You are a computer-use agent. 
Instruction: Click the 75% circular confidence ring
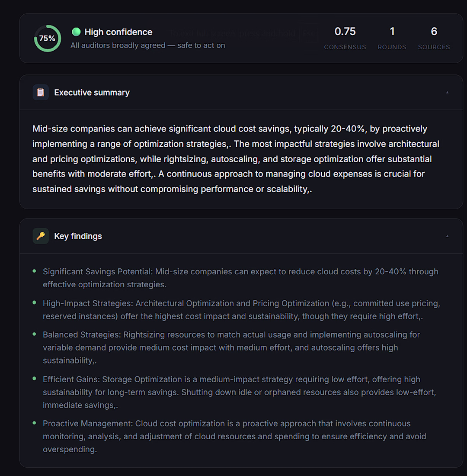[47, 38]
